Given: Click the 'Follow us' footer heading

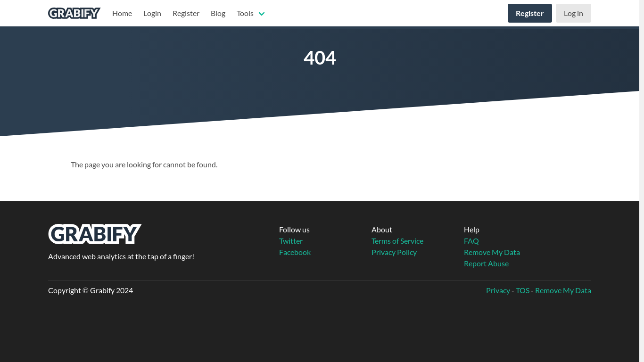Looking at the screenshot, I should (x=294, y=230).
